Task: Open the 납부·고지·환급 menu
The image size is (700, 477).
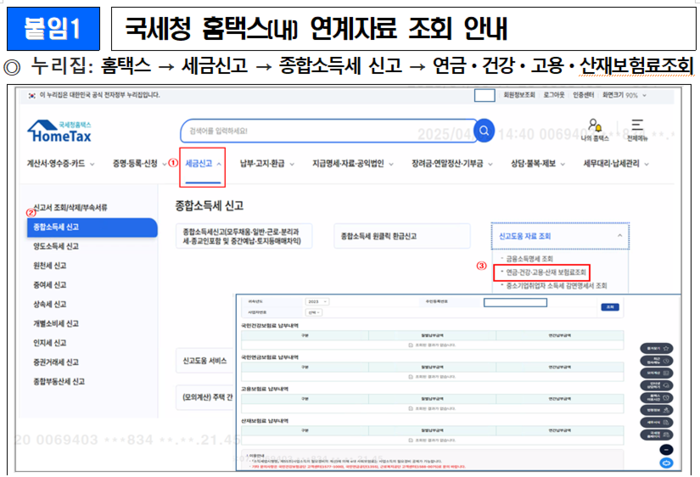Action: [263, 163]
